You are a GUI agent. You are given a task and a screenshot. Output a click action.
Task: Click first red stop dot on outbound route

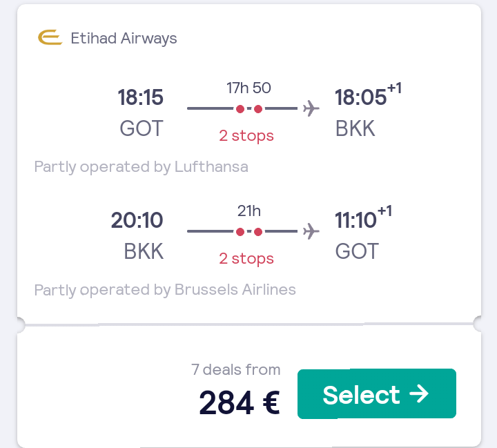(240, 109)
